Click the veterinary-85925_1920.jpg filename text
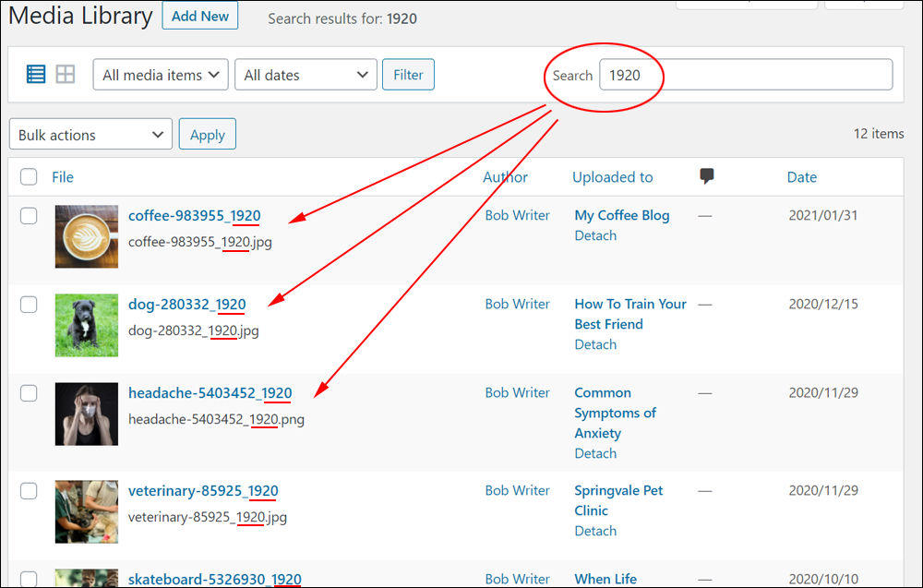 tap(208, 517)
